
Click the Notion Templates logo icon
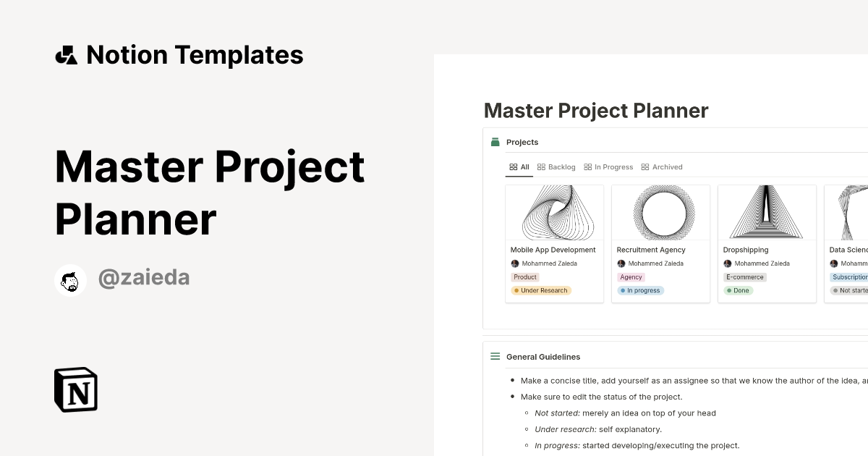(66, 54)
